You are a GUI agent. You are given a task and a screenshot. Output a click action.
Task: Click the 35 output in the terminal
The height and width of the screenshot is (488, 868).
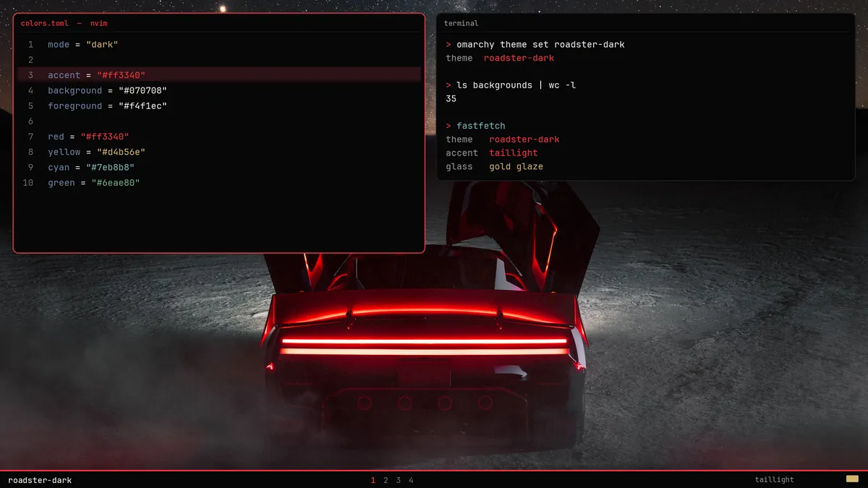451,99
